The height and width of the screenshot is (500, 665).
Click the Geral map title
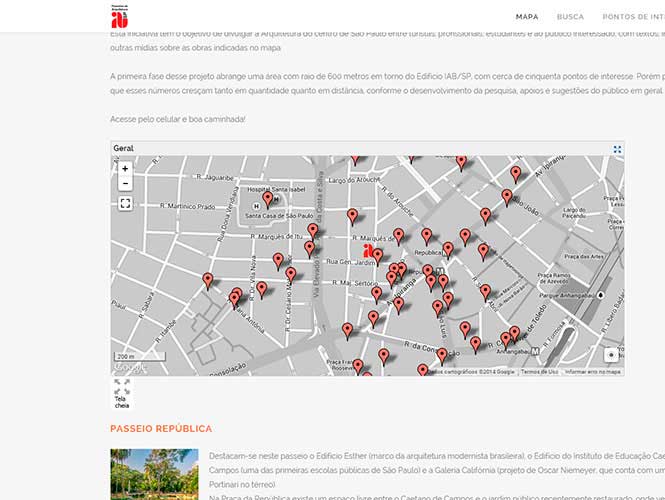(x=123, y=148)
